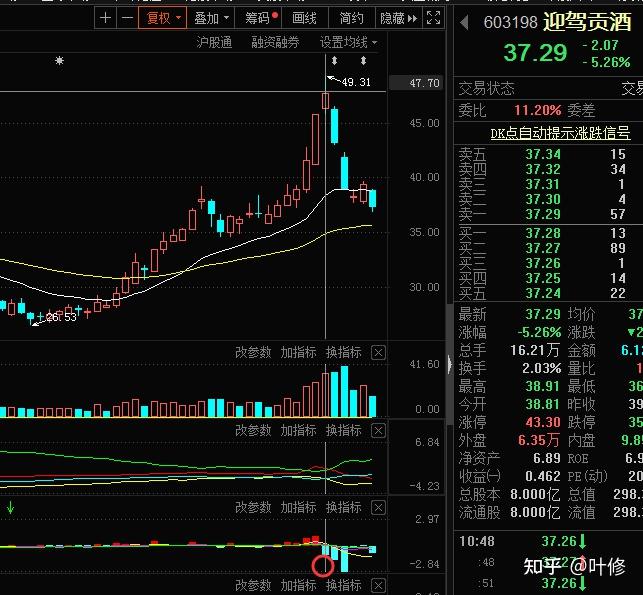This screenshot has height=595, width=643.
Task: Click 换指标 in the second indicator panel
Action: tap(343, 430)
